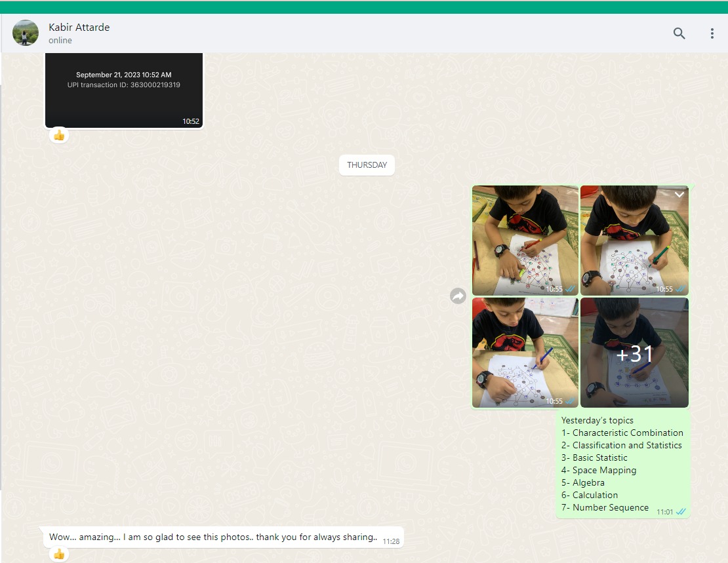The width and height of the screenshot is (728, 563).
Task: Open the top-right photo in album
Action: point(634,240)
